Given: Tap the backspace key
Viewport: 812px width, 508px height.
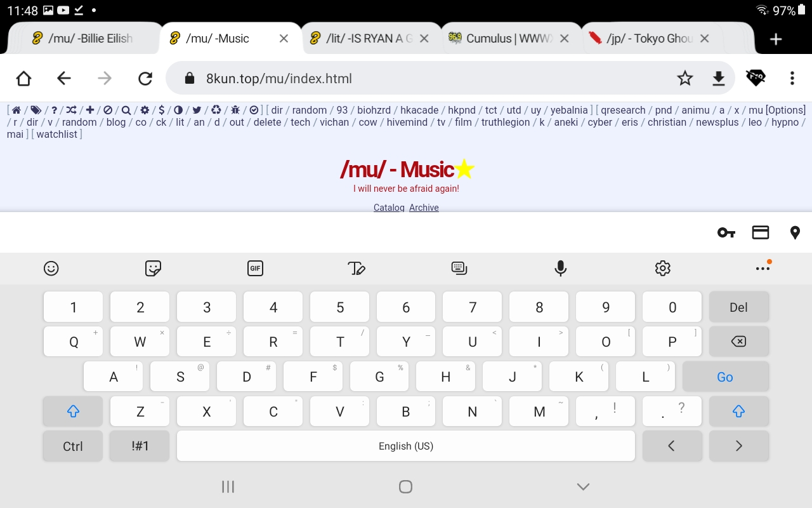Looking at the screenshot, I should pyautogui.click(x=738, y=342).
